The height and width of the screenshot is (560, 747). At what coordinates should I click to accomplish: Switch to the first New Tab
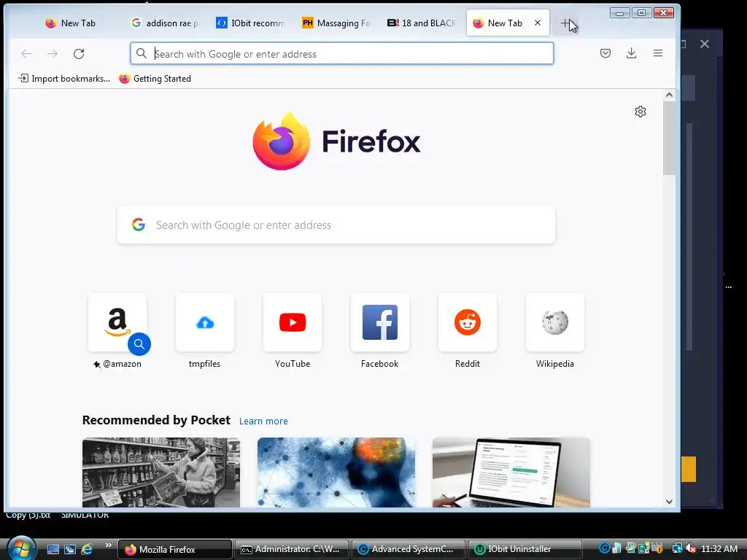[x=71, y=23]
